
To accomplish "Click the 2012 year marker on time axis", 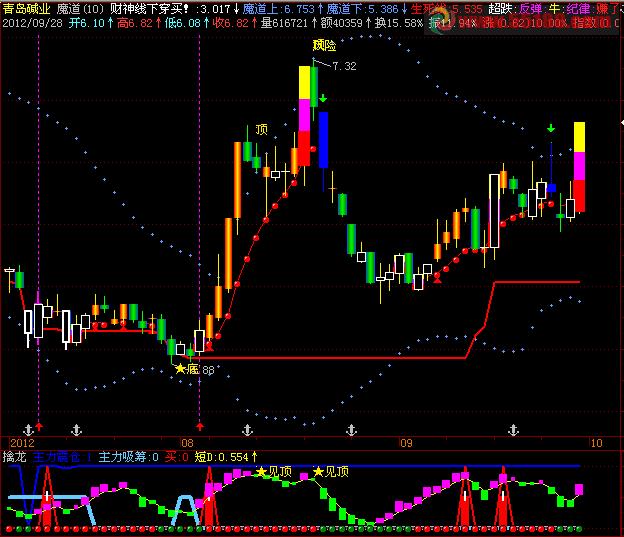I will point(22,443).
